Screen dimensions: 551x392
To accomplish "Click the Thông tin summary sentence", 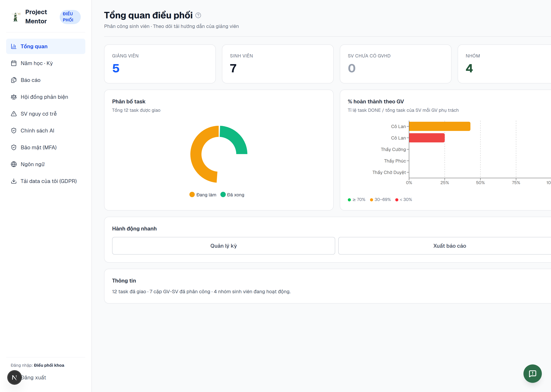I will click(201, 292).
